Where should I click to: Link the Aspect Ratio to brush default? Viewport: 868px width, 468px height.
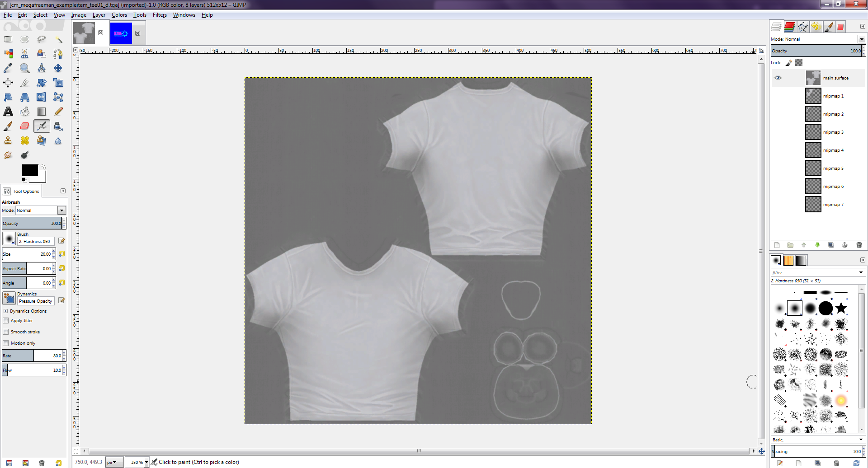coord(62,268)
